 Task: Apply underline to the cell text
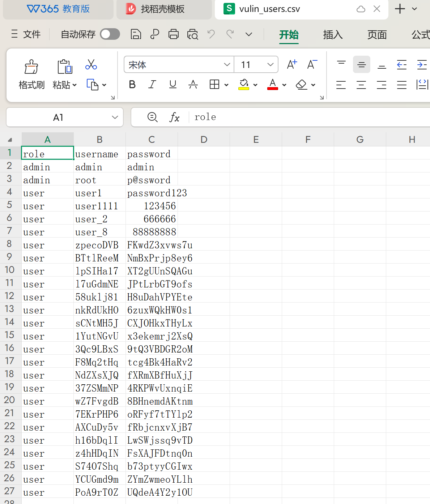point(173,84)
